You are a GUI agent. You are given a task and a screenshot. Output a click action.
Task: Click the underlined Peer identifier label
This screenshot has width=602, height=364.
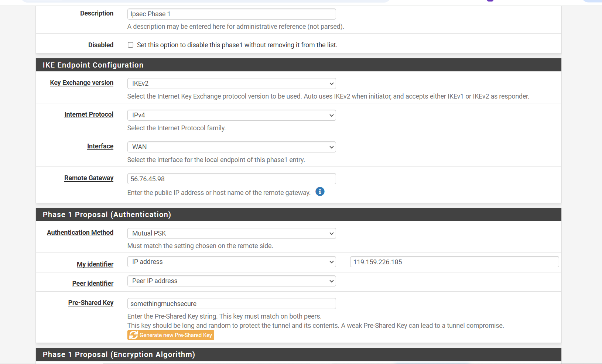93,284
